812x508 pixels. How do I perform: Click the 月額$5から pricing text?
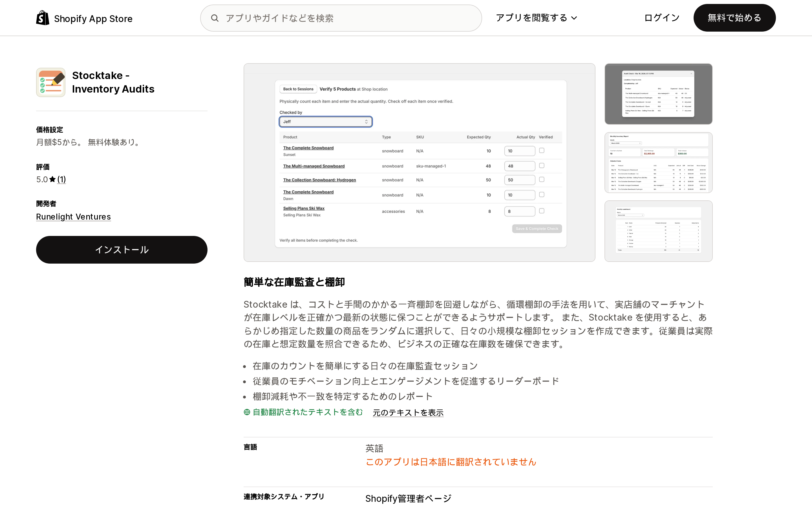click(59, 143)
